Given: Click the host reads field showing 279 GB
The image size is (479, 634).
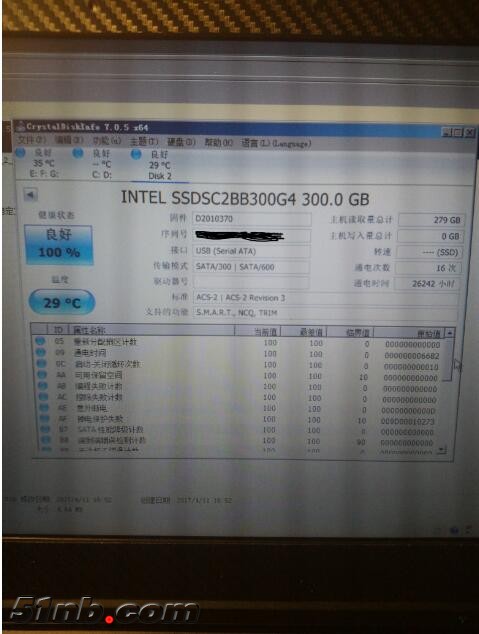Looking at the screenshot, I should click(431, 220).
